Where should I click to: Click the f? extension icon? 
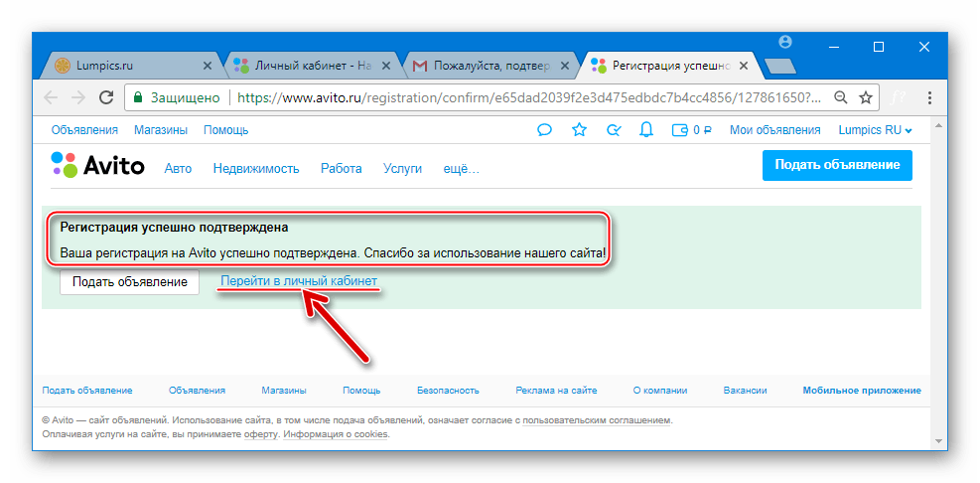899,97
